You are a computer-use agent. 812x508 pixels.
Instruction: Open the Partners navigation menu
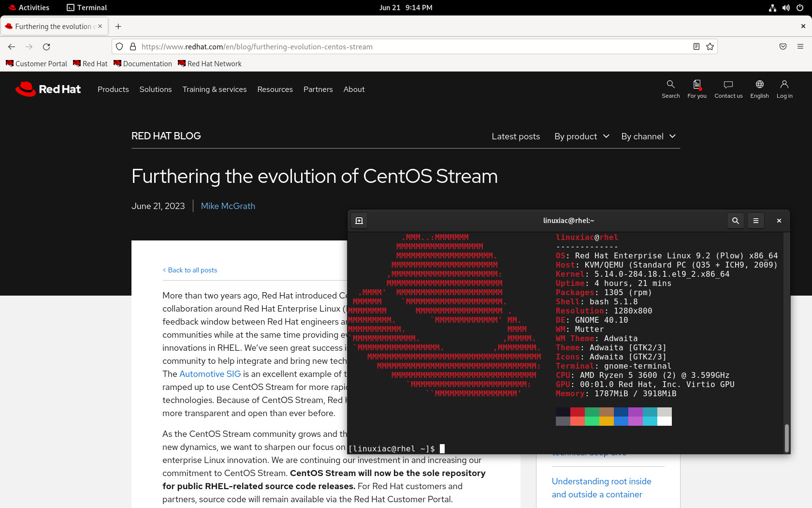[x=318, y=90]
